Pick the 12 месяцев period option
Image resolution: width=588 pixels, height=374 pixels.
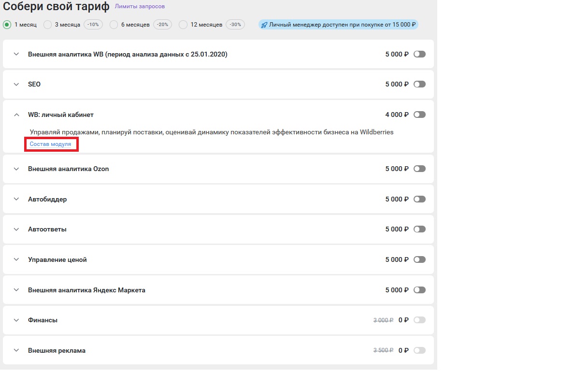click(183, 25)
